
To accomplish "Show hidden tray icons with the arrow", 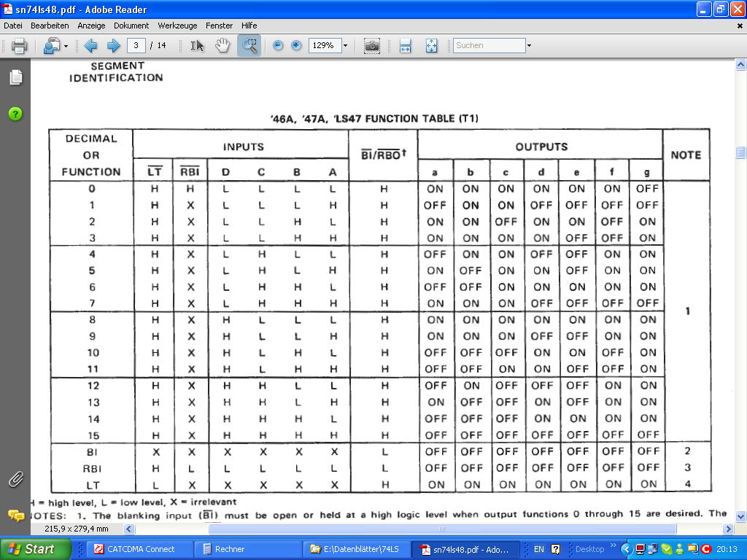I will click(x=627, y=550).
